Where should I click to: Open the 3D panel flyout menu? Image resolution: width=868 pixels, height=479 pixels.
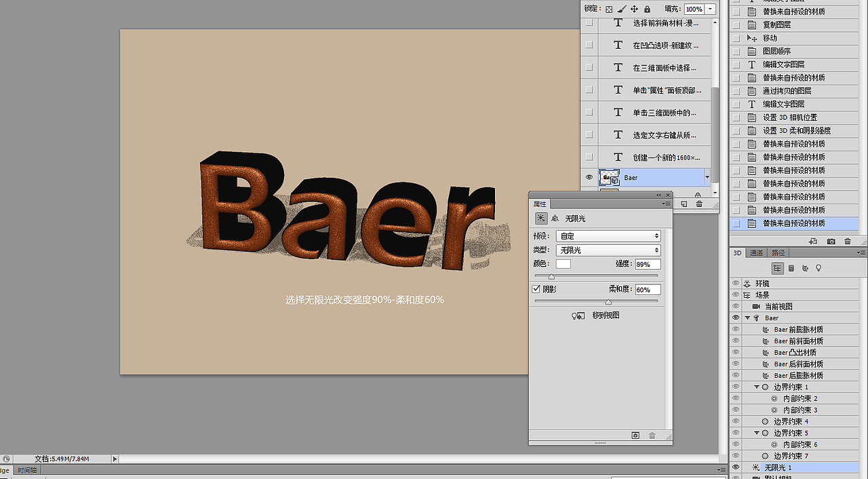[x=861, y=253]
